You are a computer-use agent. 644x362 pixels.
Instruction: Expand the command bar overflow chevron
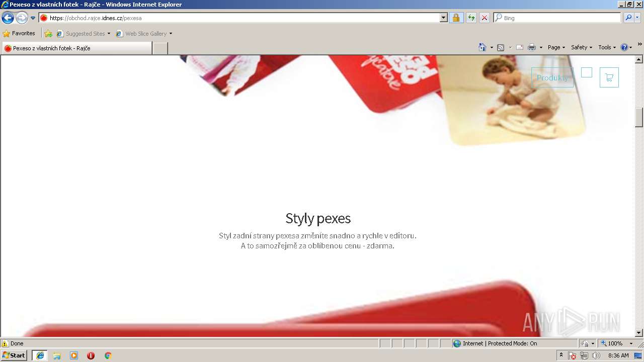[x=640, y=44]
